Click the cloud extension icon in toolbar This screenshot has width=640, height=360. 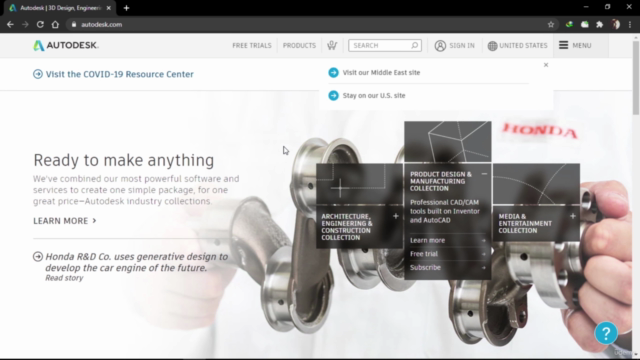click(x=584, y=24)
